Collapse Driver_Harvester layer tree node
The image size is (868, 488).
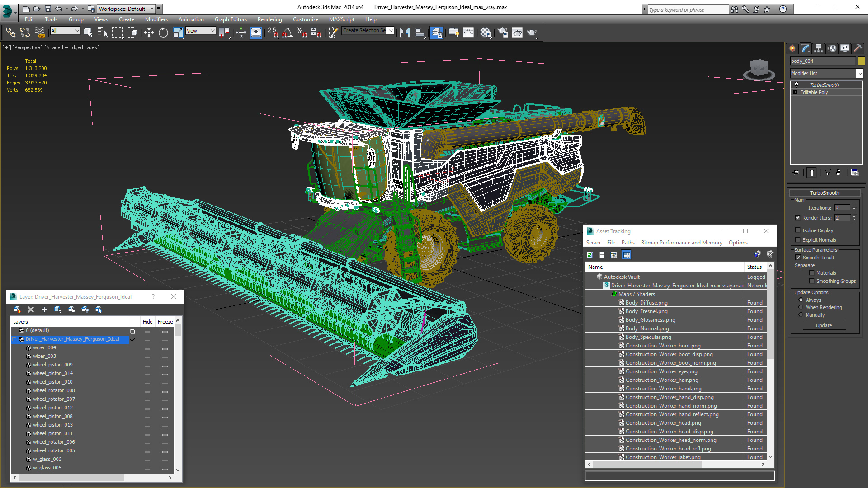pyautogui.click(x=14, y=339)
